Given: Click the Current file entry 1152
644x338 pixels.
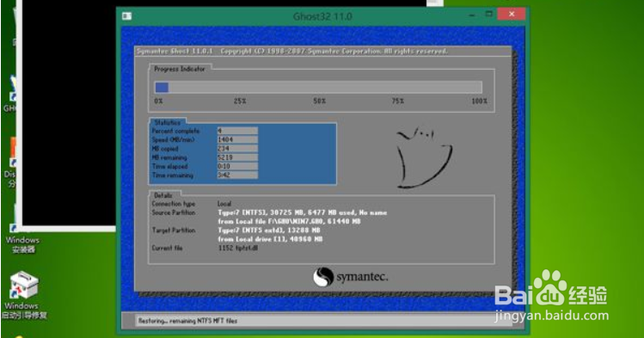Looking at the screenshot, I should pos(238,248).
